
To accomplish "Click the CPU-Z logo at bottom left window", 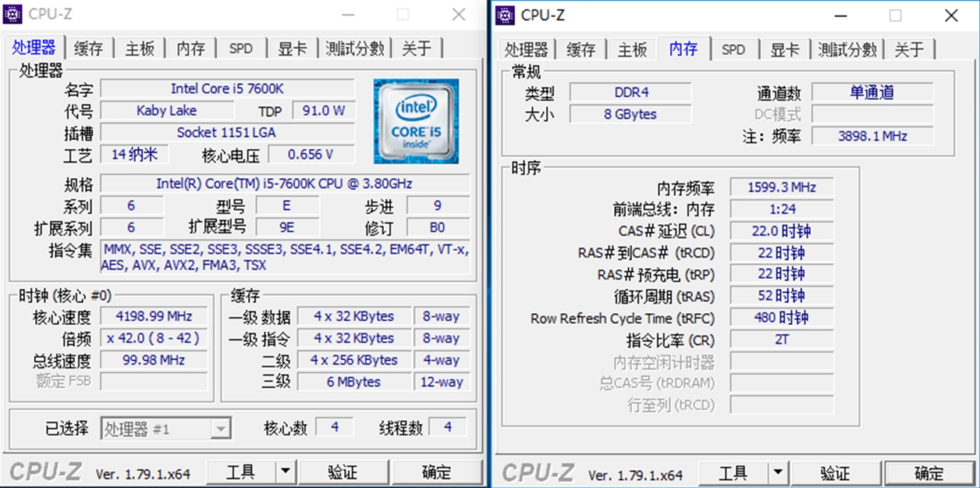I will 47,472.
